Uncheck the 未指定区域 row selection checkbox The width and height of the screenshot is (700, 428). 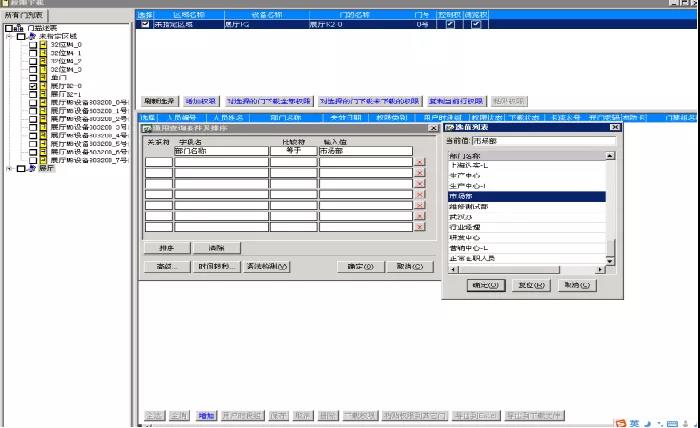[x=146, y=24]
